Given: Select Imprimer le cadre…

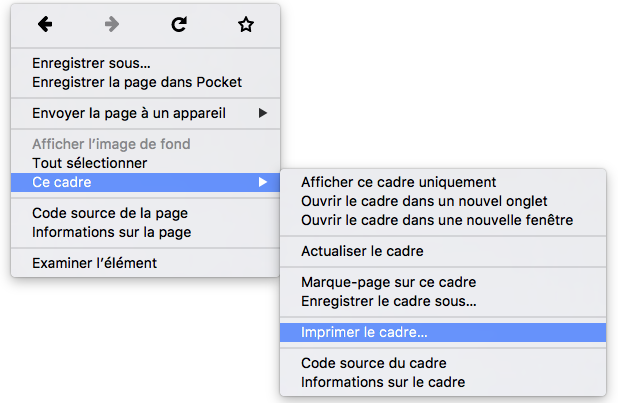Looking at the screenshot, I should coord(364,332).
